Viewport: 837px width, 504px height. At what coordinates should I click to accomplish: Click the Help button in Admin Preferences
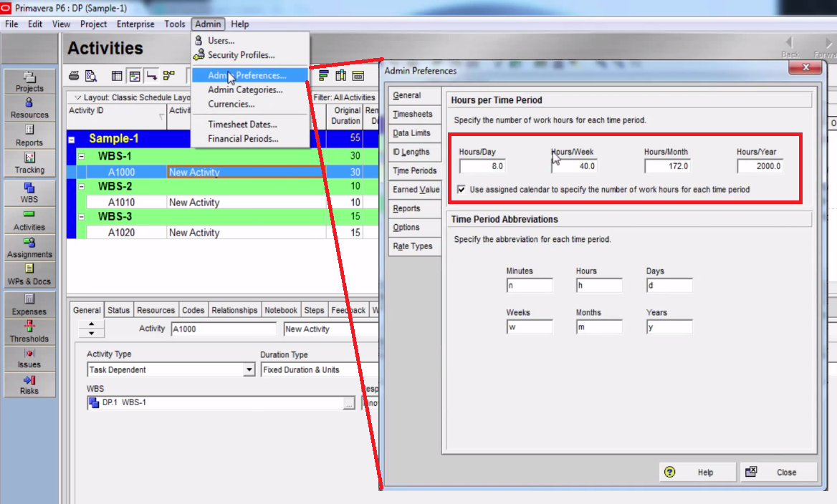(698, 472)
